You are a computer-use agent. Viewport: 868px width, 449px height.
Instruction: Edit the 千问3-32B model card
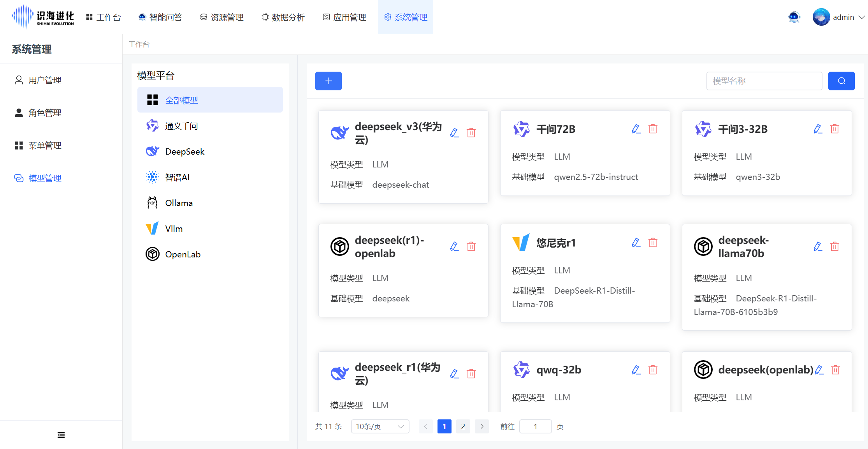818,129
